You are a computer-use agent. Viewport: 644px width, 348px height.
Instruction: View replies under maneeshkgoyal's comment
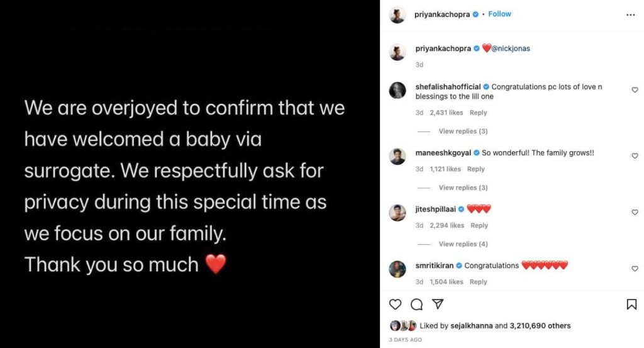(x=463, y=188)
